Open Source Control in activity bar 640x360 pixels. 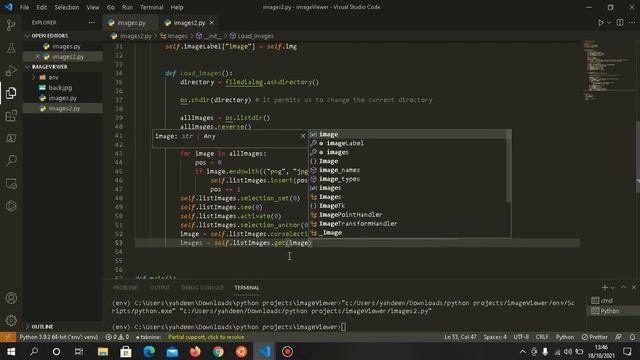click(11, 25)
